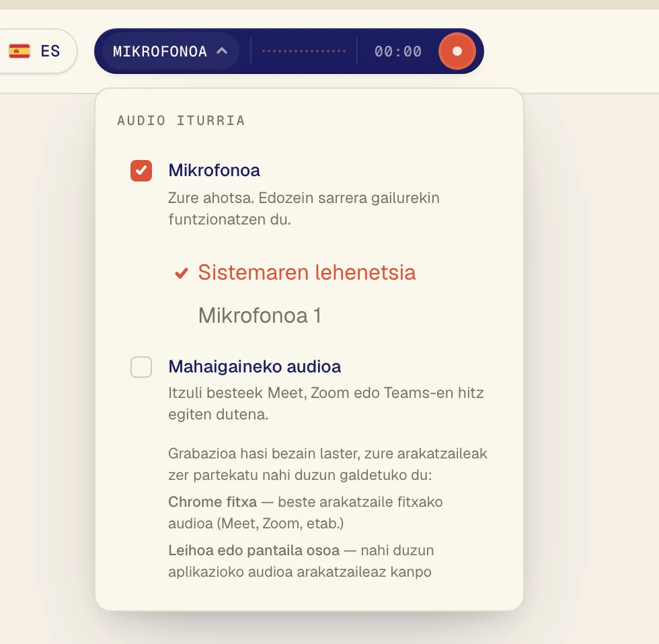This screenshot has height=644, width=659.
Task: Collapse the MIKROFONOA source dropdown
Action: coord(171,51)
